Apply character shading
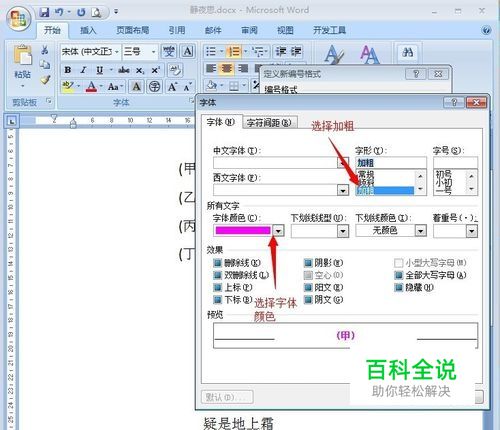 136,87
